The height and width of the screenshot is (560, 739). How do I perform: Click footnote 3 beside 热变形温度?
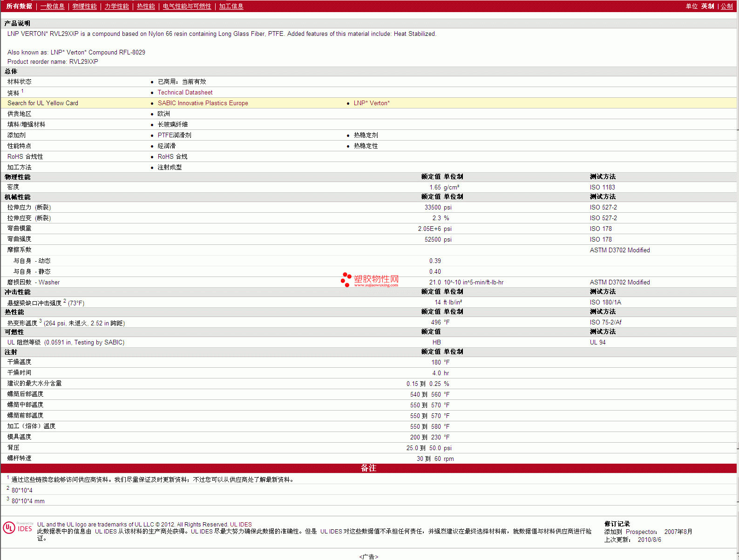click(x=41, y=321)
